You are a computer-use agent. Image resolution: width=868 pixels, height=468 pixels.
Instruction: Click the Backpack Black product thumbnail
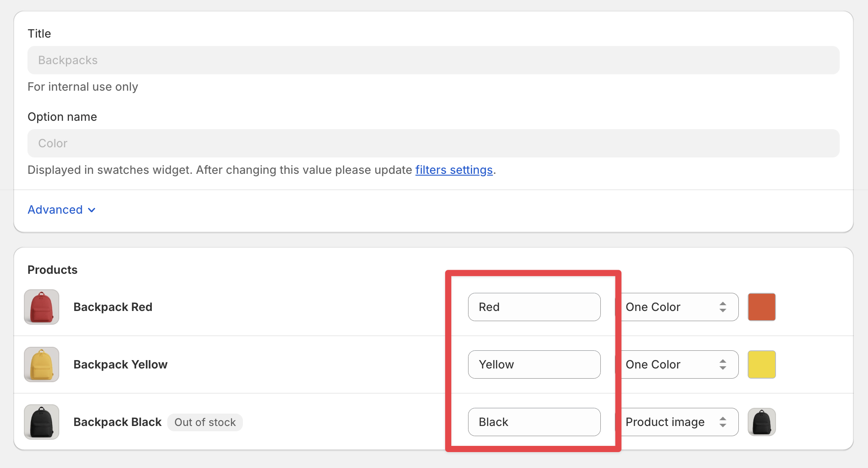tap(42, 422)
